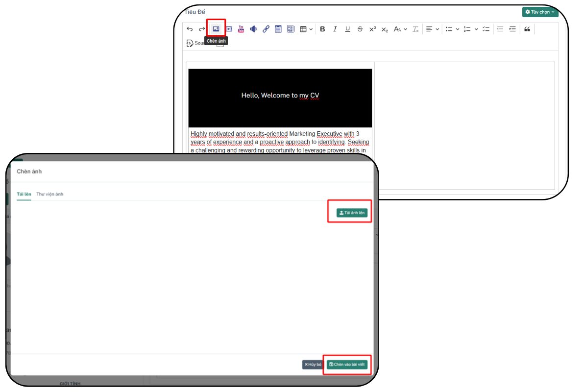Click the redo arrow icon
This screenshot has width=584, height=392.
202,29
